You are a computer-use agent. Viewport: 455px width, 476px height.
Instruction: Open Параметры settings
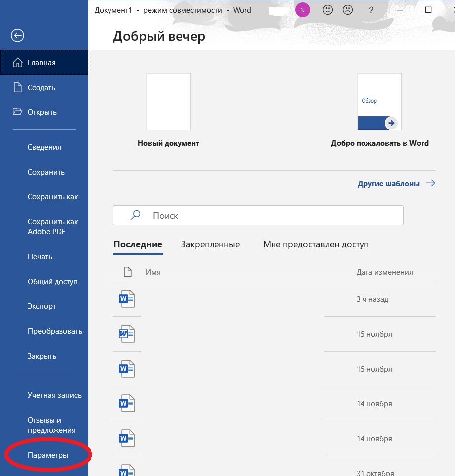[x=48, y=455]
